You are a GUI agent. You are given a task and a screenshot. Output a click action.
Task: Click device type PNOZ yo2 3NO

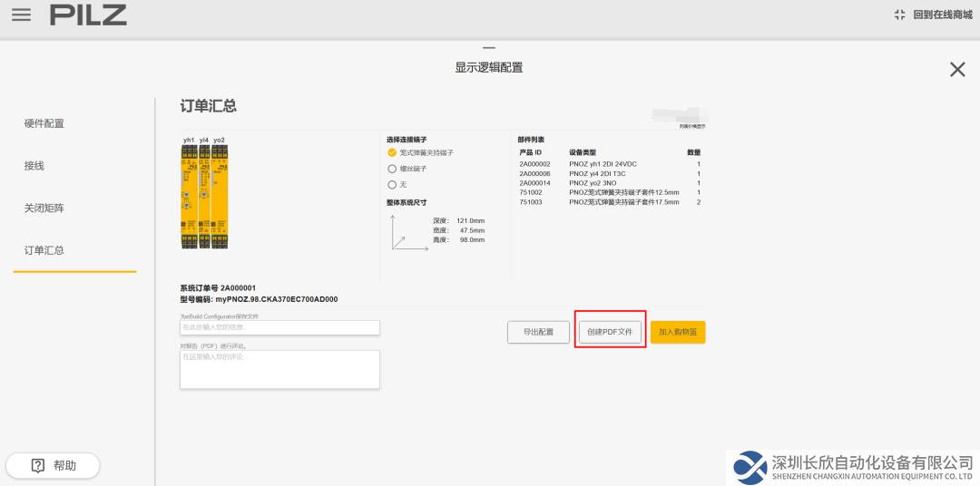tap(593, 183)
